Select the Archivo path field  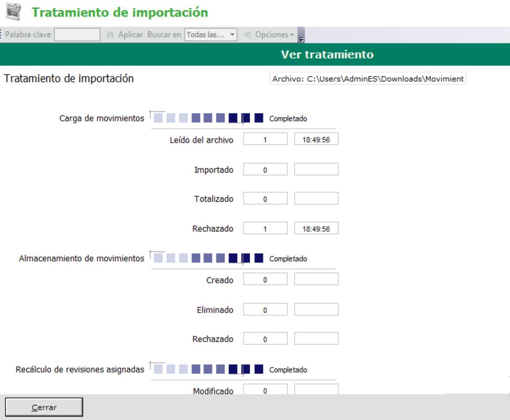coord(367,79)
